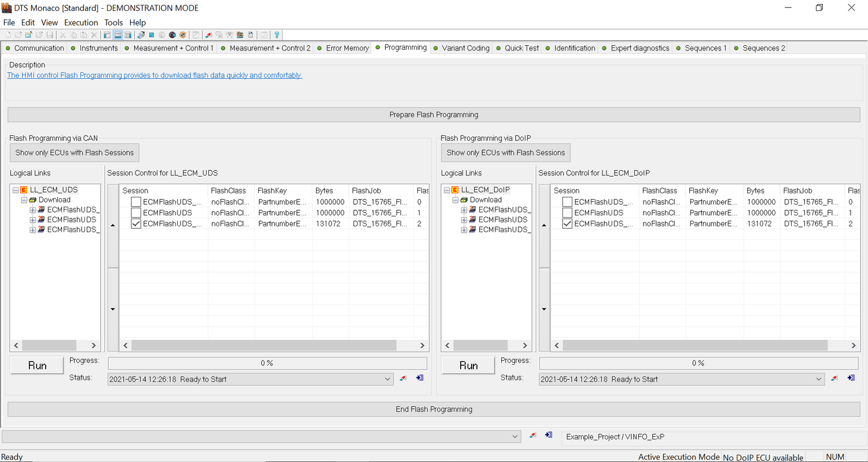Image resolution: width=868 pixels, height=462 pixels.
Task: Click the blue square stop icon in toolbar
Action: point(152,35)
